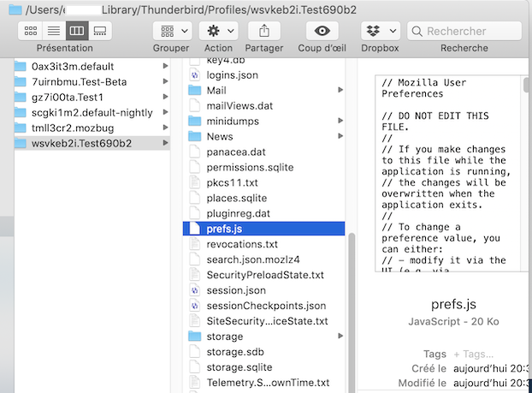The height and width of the screenshot is (393, 532).
Task: Open the Action gear menu
Action: (x=219, y=31)
